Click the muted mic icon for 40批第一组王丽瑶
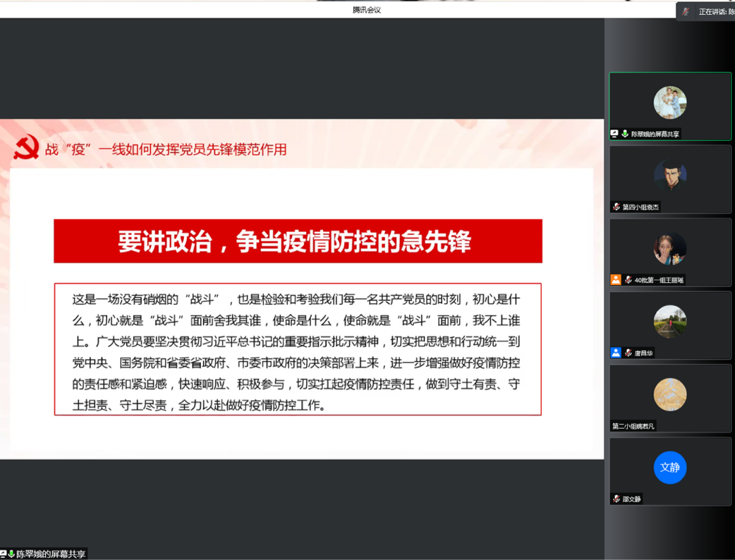Screen dimensions: 735x560 tap(628, 280)
